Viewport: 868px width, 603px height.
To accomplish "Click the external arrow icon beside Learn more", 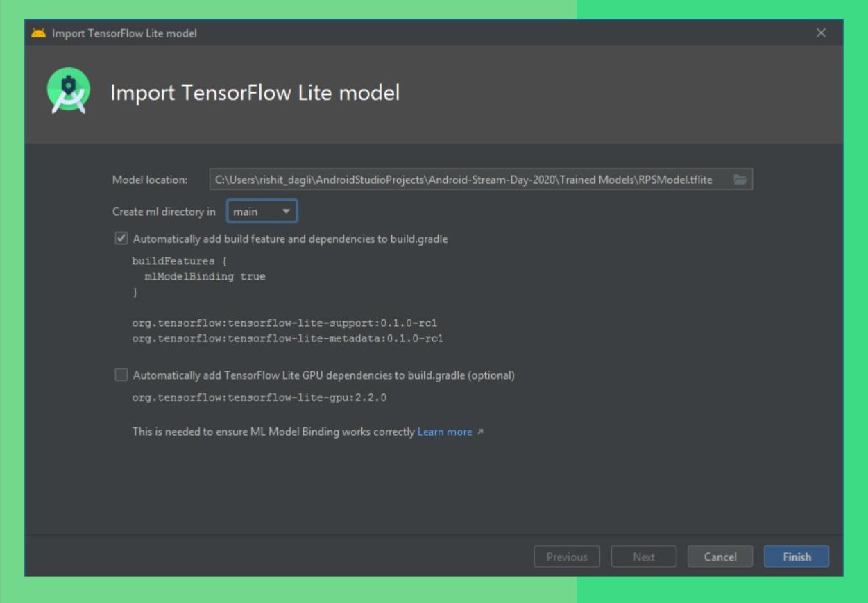I will 479,432.
